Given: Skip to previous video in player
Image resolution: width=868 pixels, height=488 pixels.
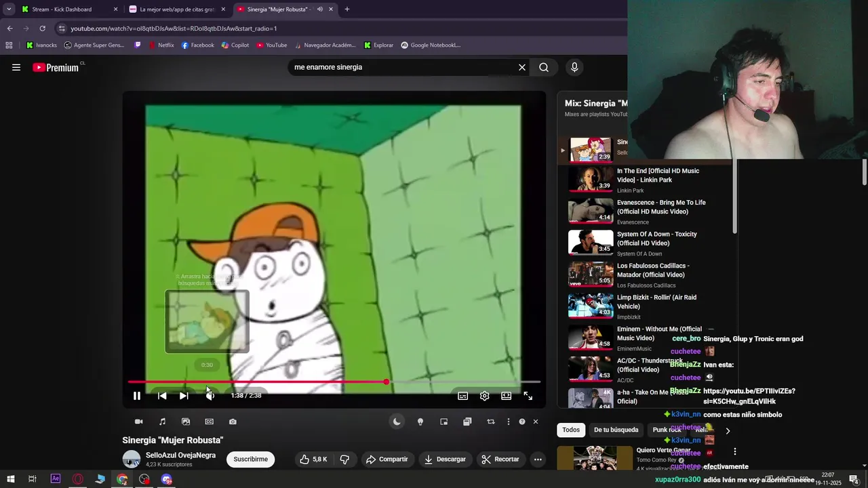Looking at the screenshot, I should coord(162,396).
